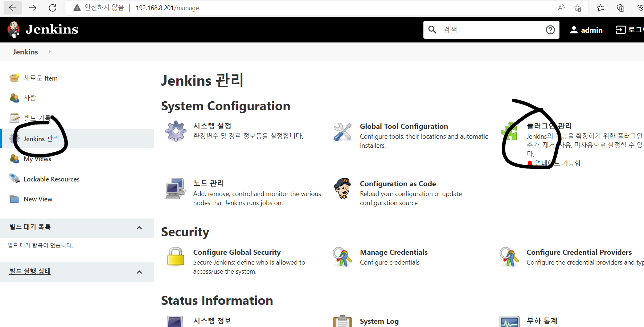Open My Views in the sidebar
644x327 pixels.
click(x=37, y=159)
